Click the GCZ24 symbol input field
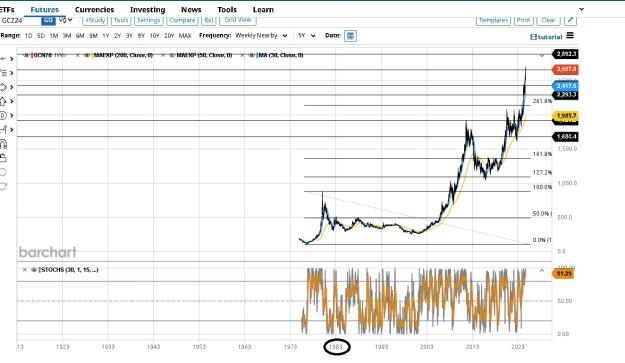This screenshot has width=625, height=363. pyautogui.click(x=20, y=20)
